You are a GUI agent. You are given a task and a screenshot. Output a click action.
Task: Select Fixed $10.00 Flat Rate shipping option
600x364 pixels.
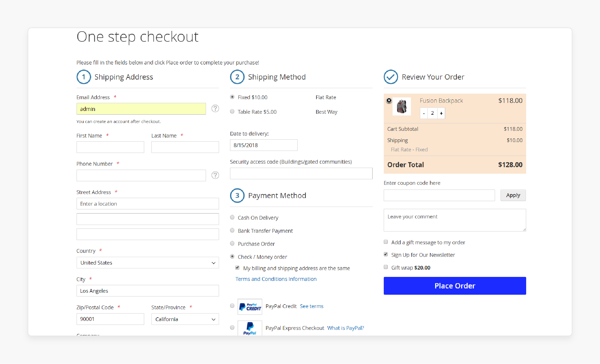click(x=233, y=97)
